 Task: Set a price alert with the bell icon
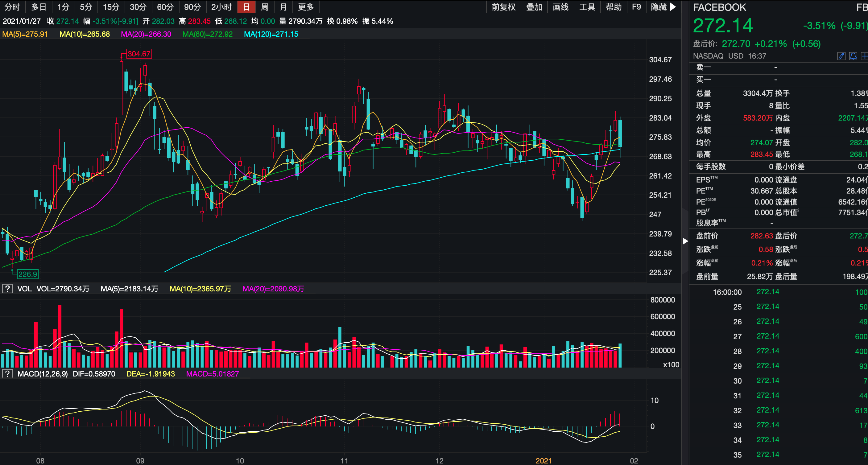coord(853,56)
